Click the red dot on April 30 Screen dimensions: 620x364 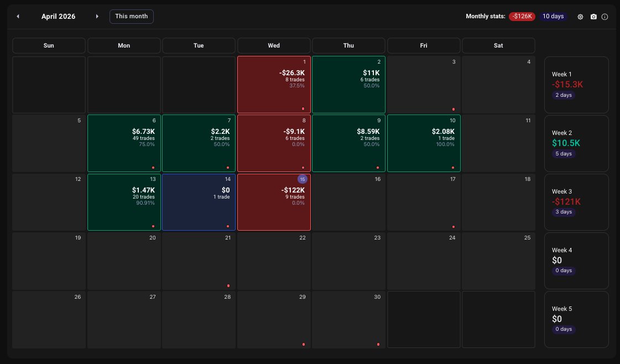(x=378, y=344)
